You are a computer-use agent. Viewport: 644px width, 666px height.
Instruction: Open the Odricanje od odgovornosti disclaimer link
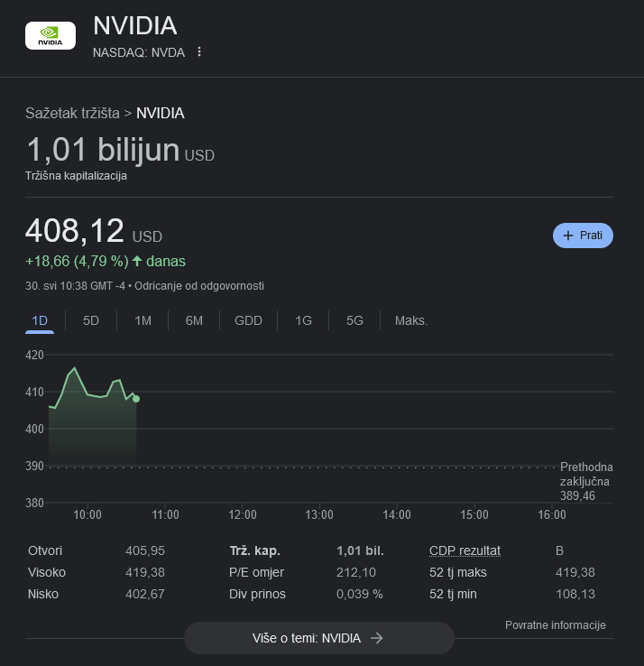[x=199, y=286]
